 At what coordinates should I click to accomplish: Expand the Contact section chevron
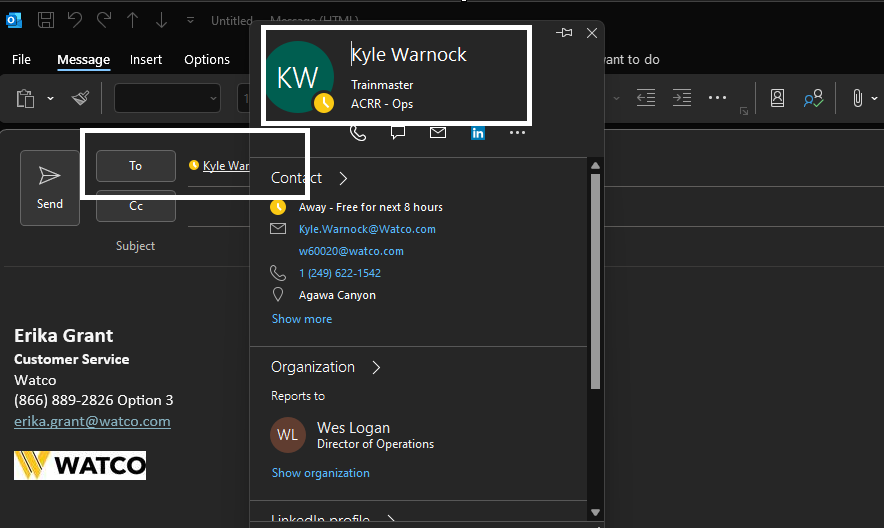(x=343, y=179)
